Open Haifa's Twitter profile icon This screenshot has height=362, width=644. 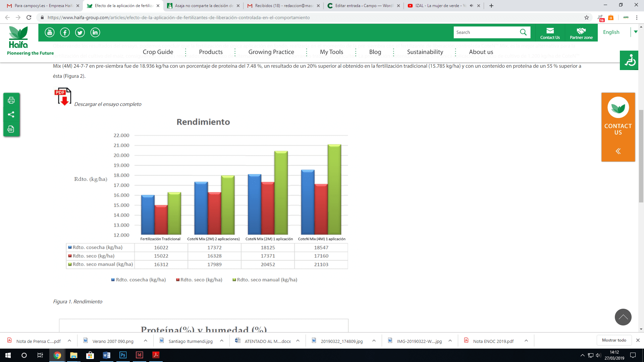pyautogui.click(x=80, y=33)
